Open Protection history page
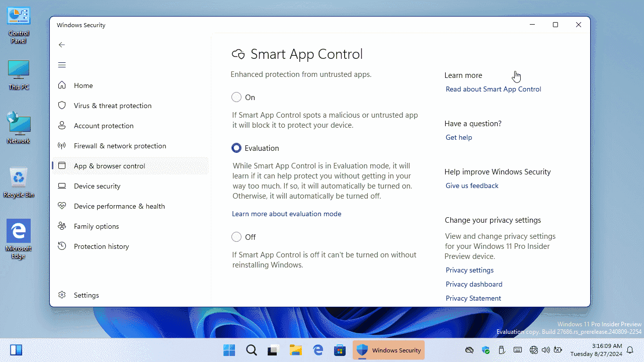 tap(130, 246)
